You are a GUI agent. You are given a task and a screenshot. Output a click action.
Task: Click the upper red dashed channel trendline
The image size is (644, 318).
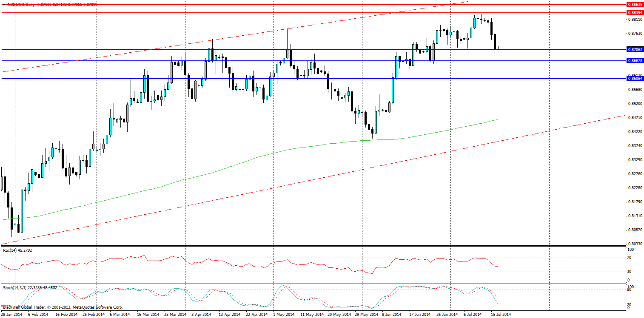pyautogui.click(x=234, y=37)
